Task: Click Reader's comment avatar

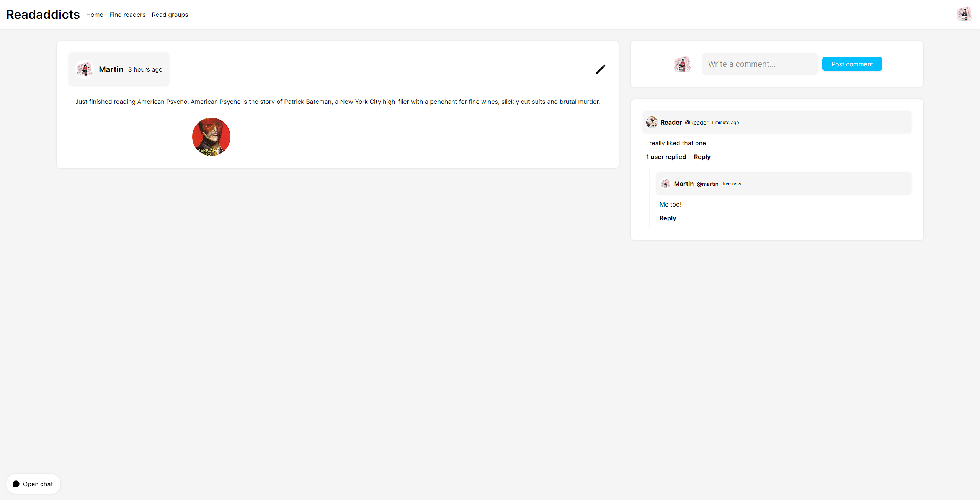Action: 652,122
